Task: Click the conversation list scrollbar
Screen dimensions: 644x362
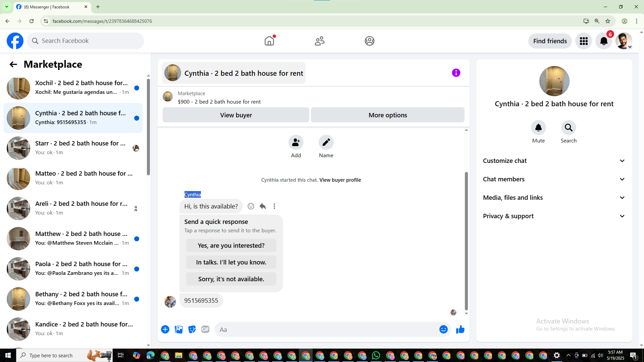Action: click(148, 127)
